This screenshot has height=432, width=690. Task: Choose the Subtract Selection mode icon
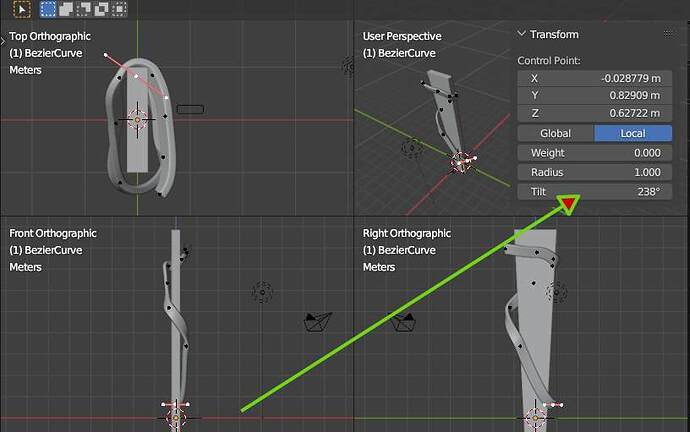84,9
